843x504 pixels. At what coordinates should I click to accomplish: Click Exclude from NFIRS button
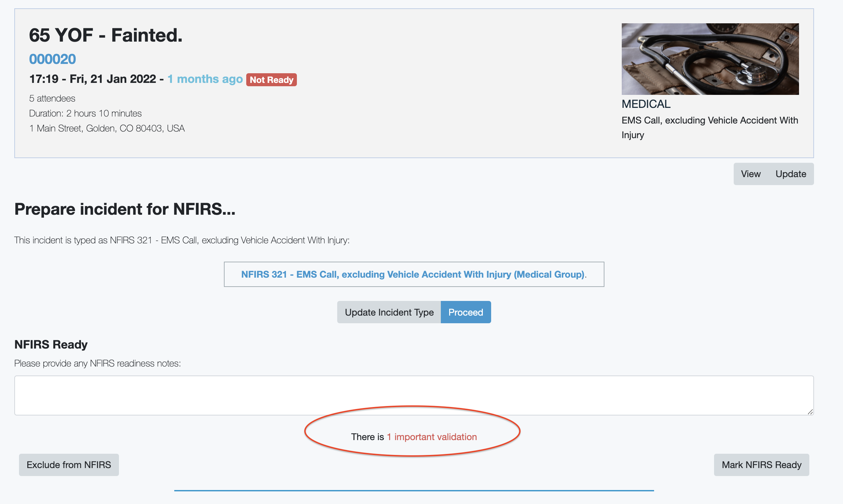(x=69, y=465)
